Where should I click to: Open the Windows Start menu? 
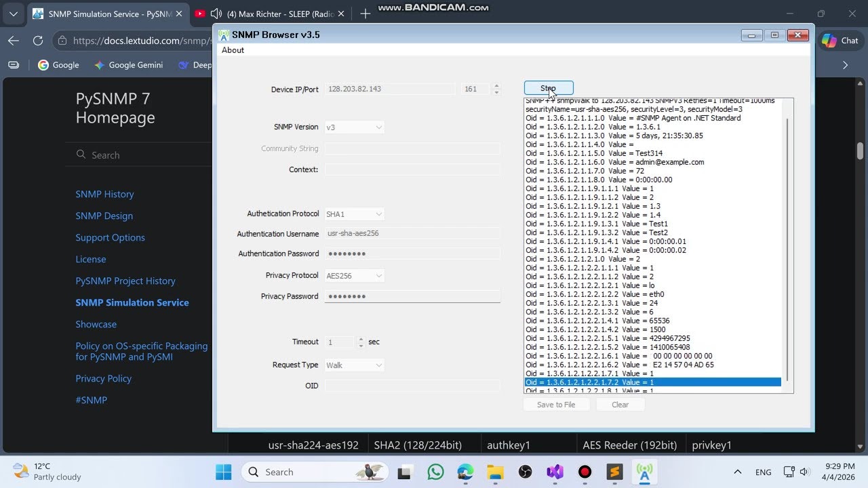[x=223, y=472]
